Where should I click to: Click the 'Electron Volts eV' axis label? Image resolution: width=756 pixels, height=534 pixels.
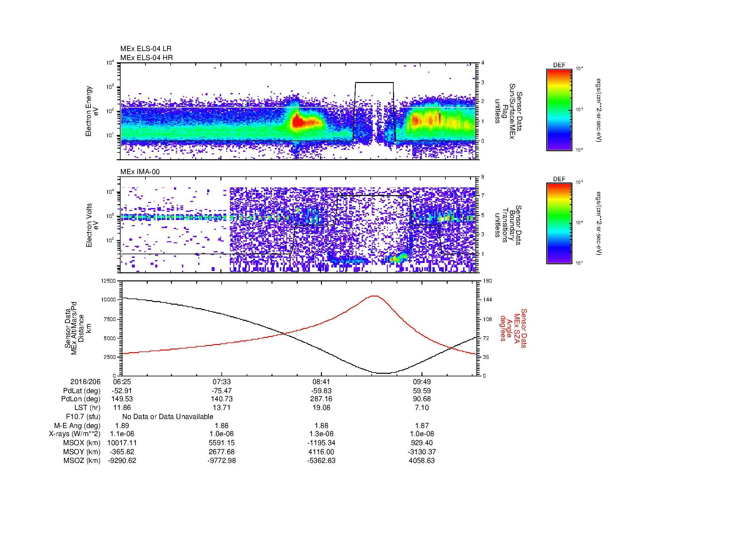click(92, 225)
